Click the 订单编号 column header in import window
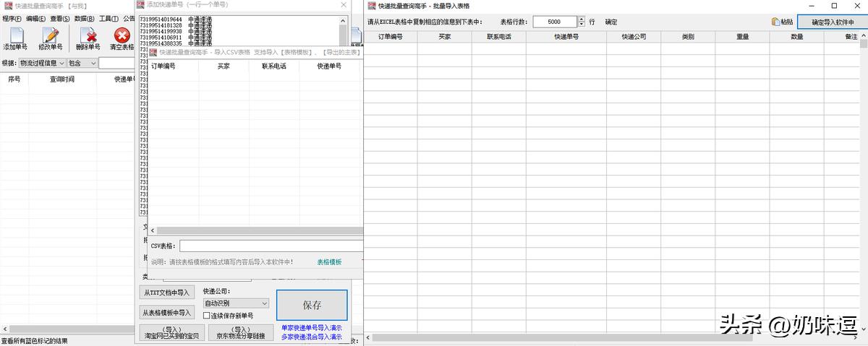The width and height of the screenshot is (868, 346). (x=390, y=36)
